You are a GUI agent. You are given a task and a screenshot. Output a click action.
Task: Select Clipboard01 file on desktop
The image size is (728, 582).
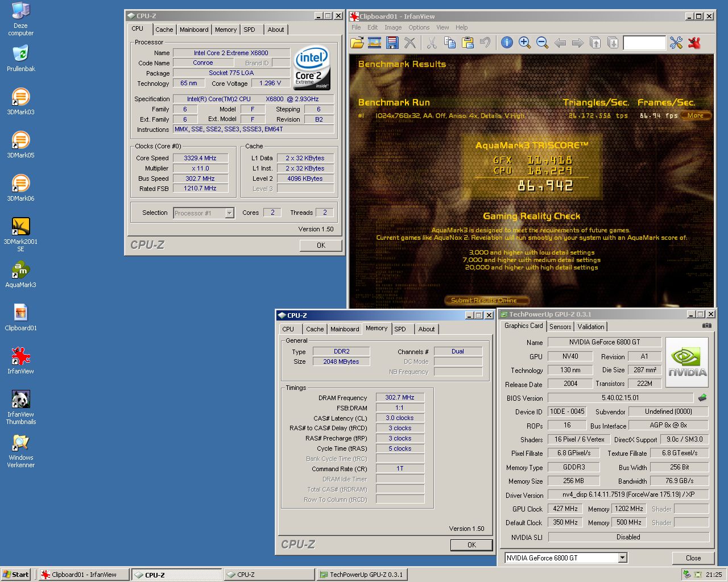click(x=20, y=317)
